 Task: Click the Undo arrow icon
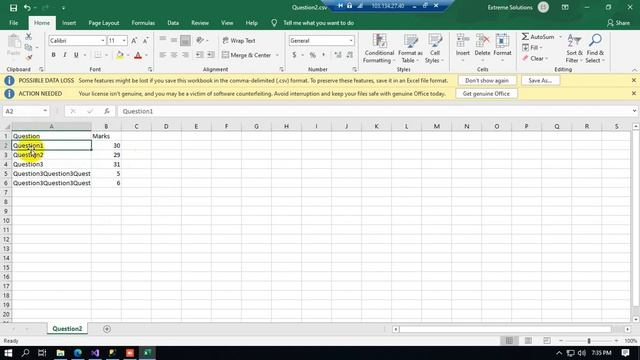pyautogui.click(x=27, y=8)
